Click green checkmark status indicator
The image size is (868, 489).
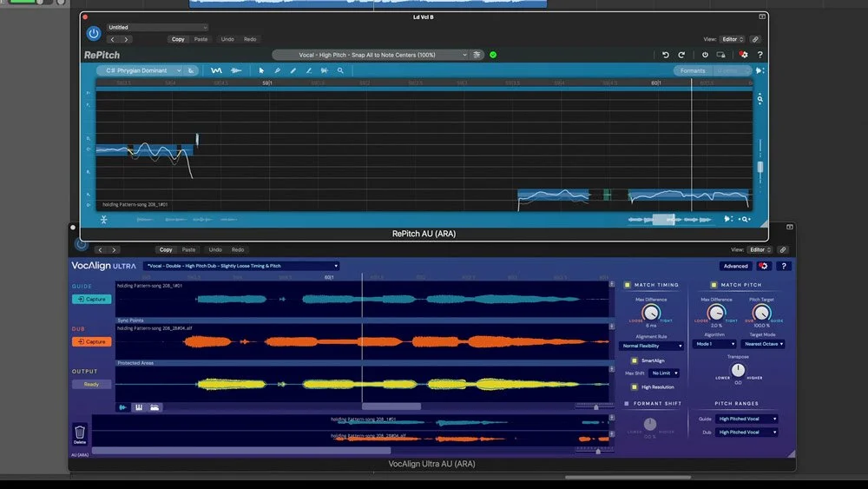coord(493,55)
